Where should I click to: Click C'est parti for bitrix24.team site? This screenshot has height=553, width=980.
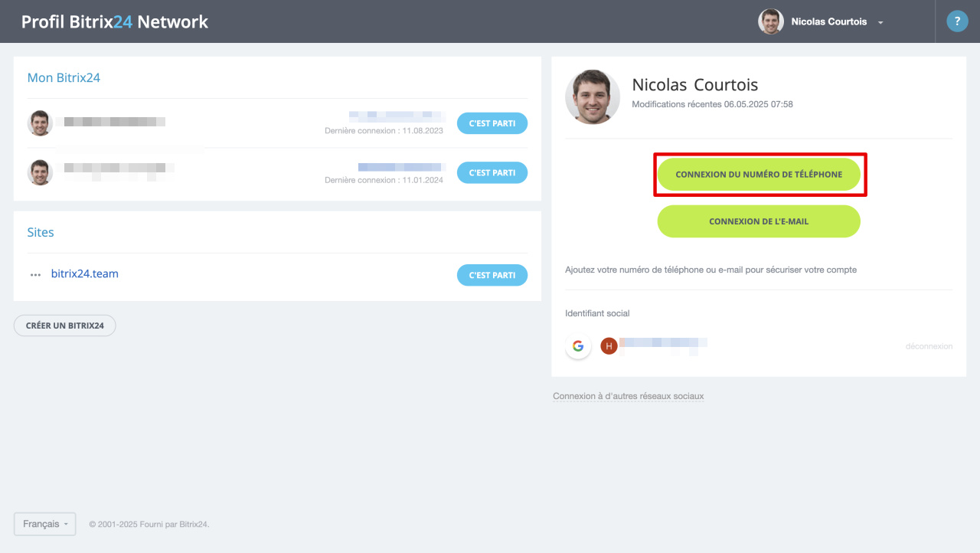pyautogui.click(x=492, y=275)
